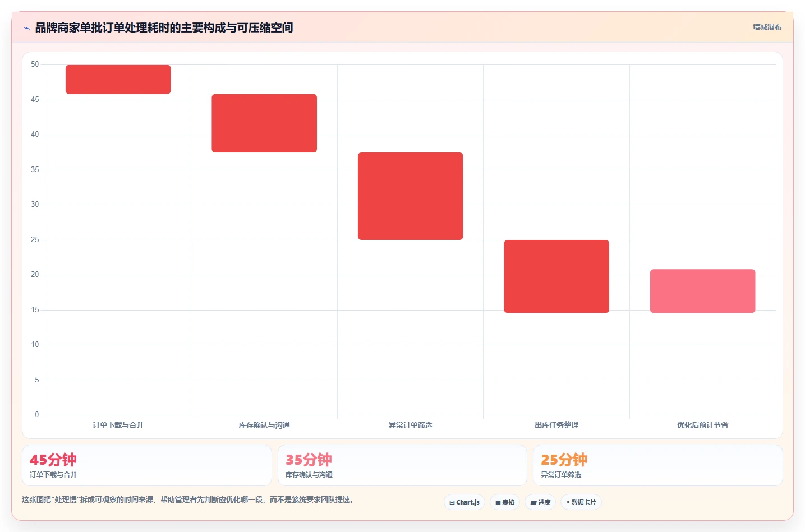
Task: Open the 35分钟 库存确认与沟通 data card
Action: pos(402,465)
